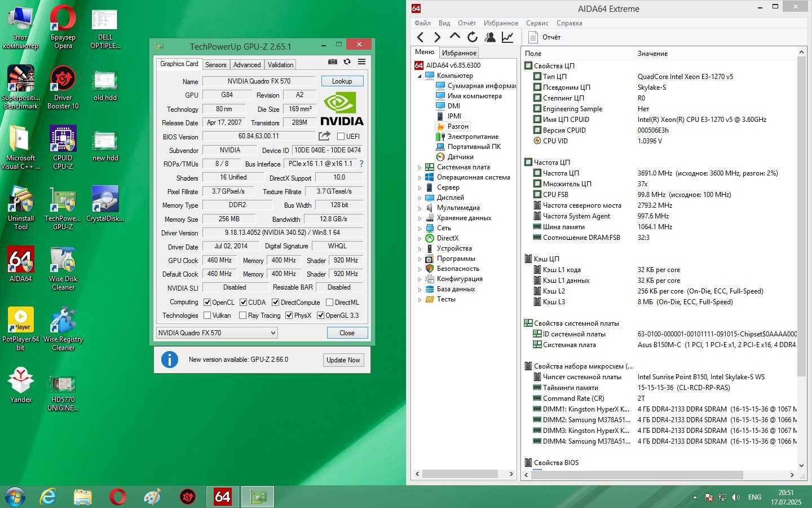Viewport: 812px width, 508px height.
Task: Open the CrystalDisk desktop icon
Action: 105,204
